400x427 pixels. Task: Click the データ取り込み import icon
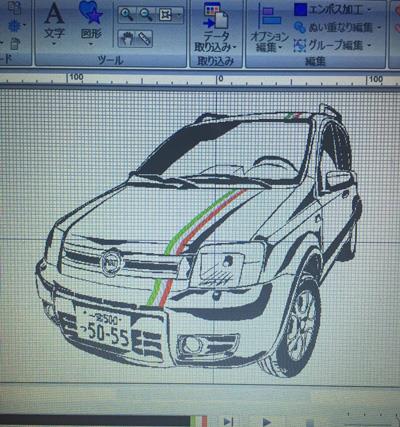point(215,16)
